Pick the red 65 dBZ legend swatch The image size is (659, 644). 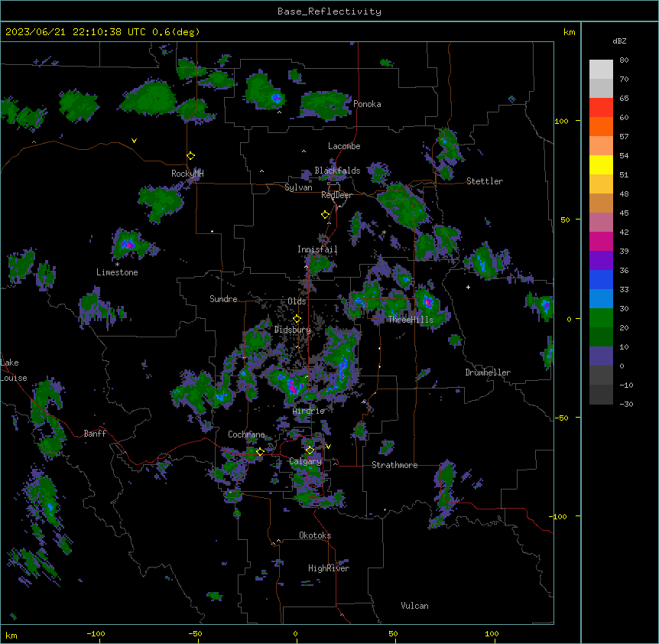601,108
